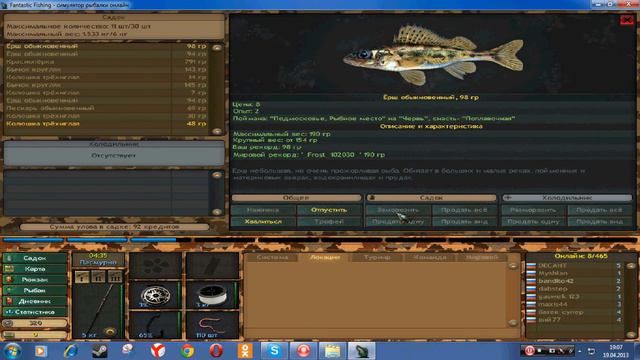Select rod slot III
Image resolution: width=640 pixels, height=360 pixels.
tap(115, 277)
